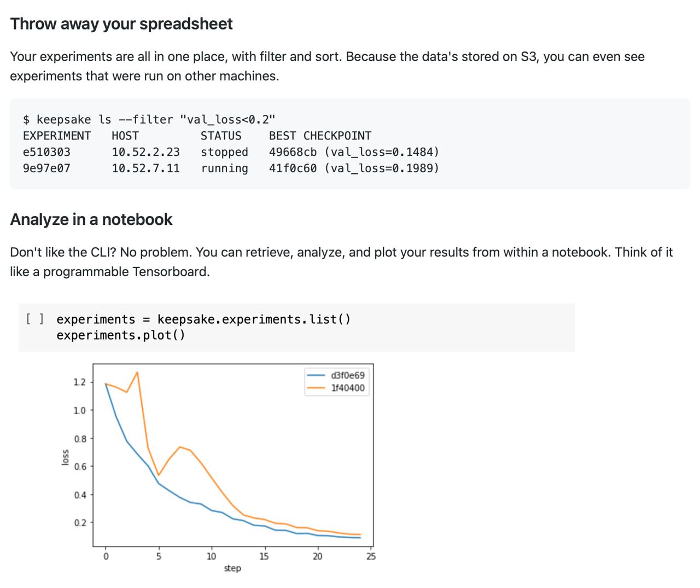Click the experiments.plot() code line
700x588 pixels.
[121, 335]
